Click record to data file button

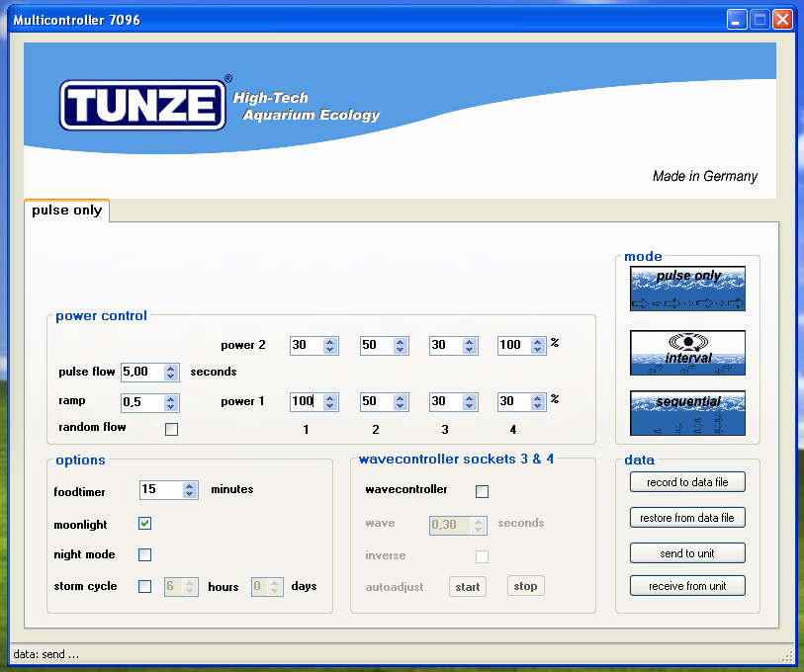click(x=687, y=482)
